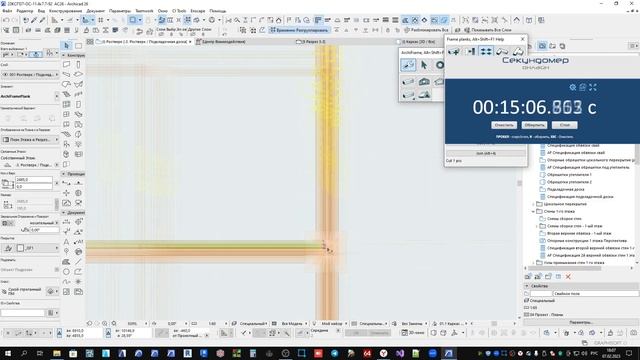Screen dimensions: 640x360
Task: Select the Text tool in the toolbox
Action: (67, 242)
